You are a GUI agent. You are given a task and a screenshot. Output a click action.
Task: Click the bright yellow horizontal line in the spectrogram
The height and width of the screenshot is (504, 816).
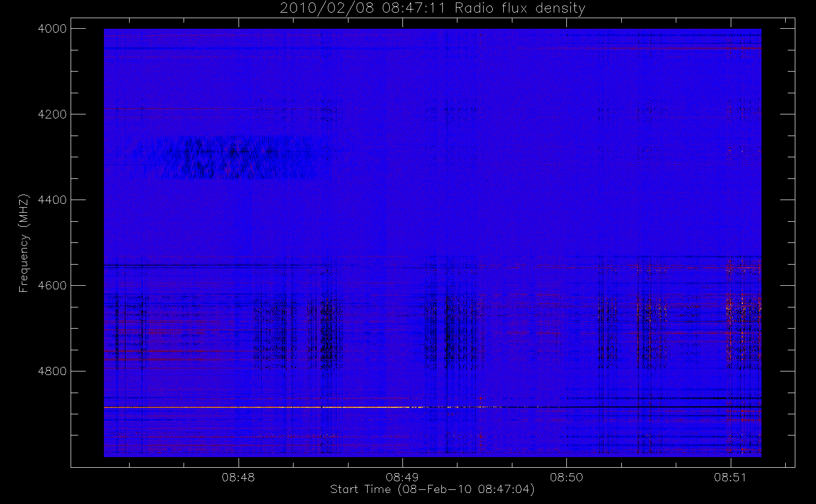click(262, 407)
